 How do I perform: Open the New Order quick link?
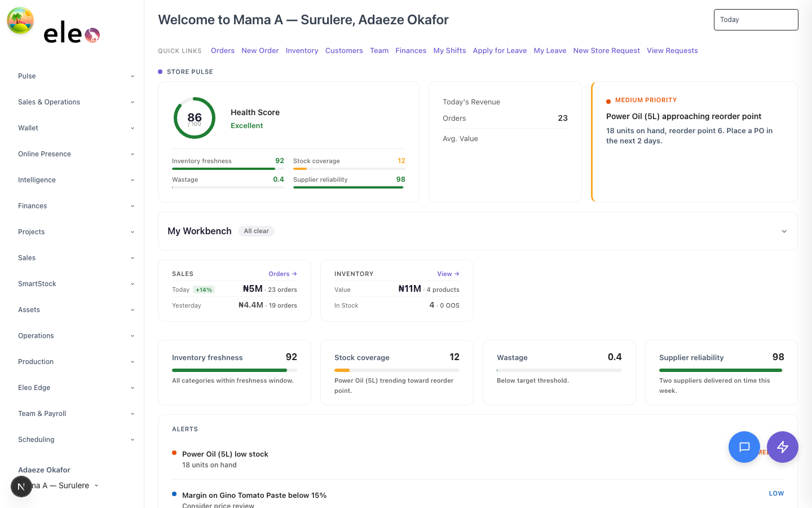[x=260, y=51]
